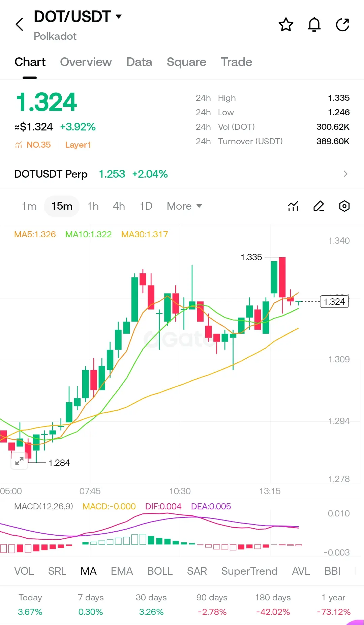Screen dimensions: 364x625
Task: Tap the MACD:-0.000 value
Action: point(109,506)
